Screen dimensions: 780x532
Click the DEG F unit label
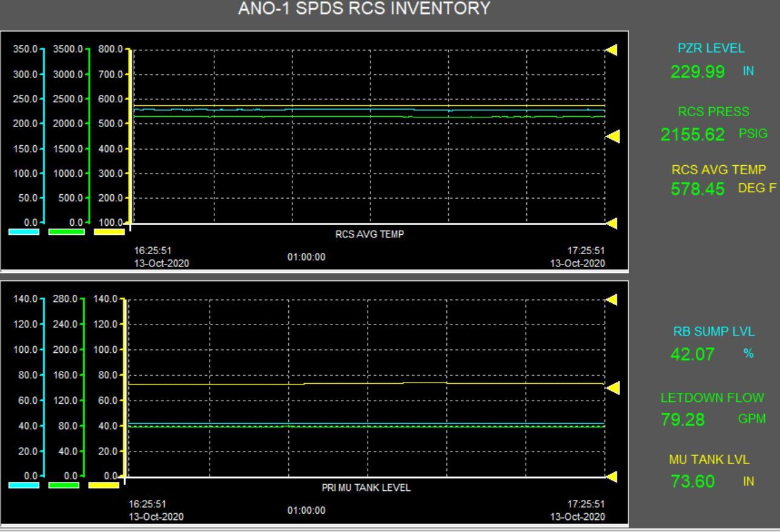(756, 188)
